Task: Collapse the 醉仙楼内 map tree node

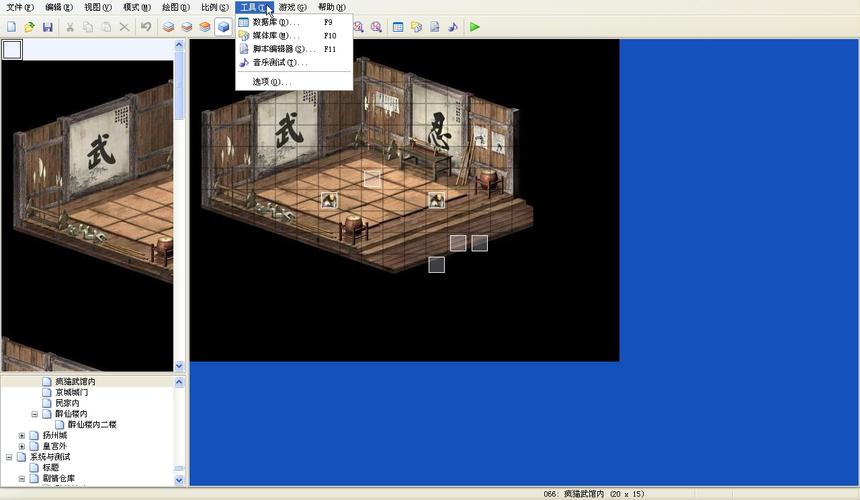Action: pyautogui.click(x=35, y=414)
